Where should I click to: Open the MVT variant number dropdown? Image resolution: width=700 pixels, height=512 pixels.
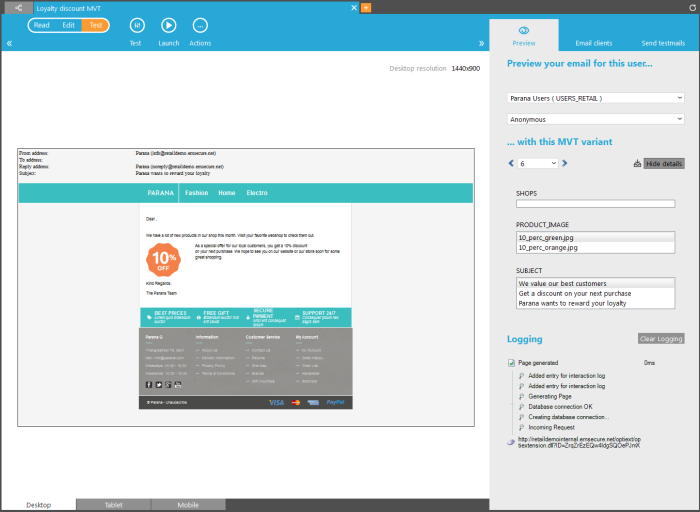pyautogui.click(x=538, y=163)
